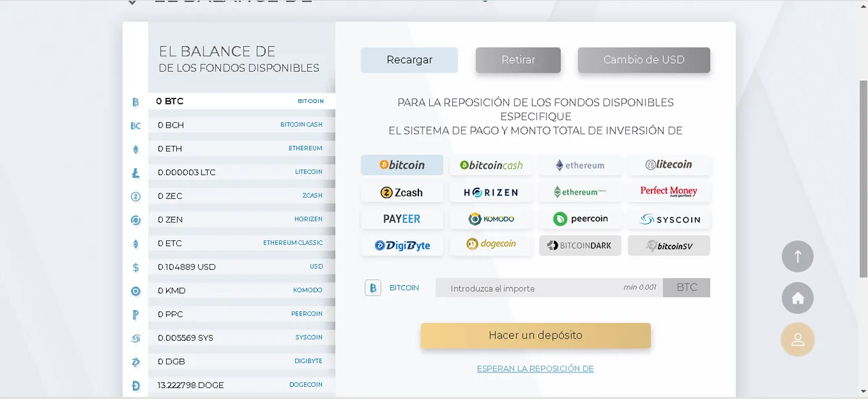The height and width of the screenshot is (399, 868).
Task: Select the 13.222798 DOGE Dogecoin row
Action: tap(241, 385)
